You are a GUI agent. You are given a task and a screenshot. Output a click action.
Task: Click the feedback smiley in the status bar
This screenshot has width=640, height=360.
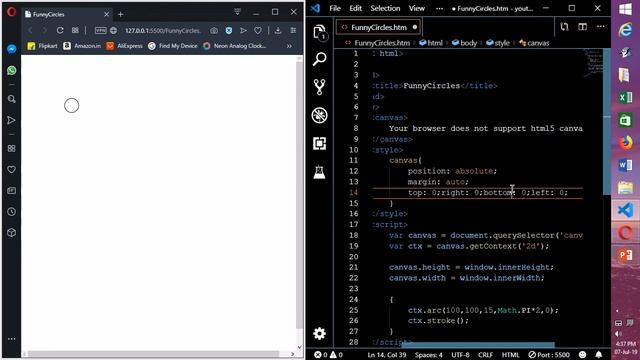click(582, 355)
